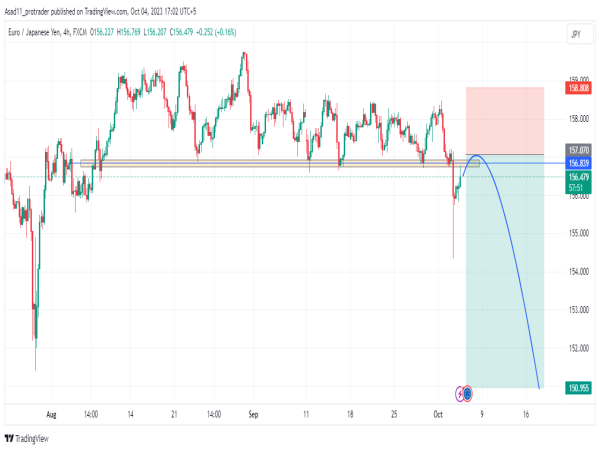Click the 152.000 price axis label
600x452 pixels.
tap(579, 348)
